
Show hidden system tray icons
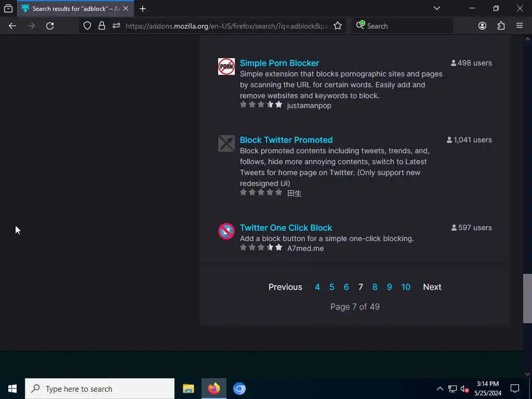tap(440, 389)
